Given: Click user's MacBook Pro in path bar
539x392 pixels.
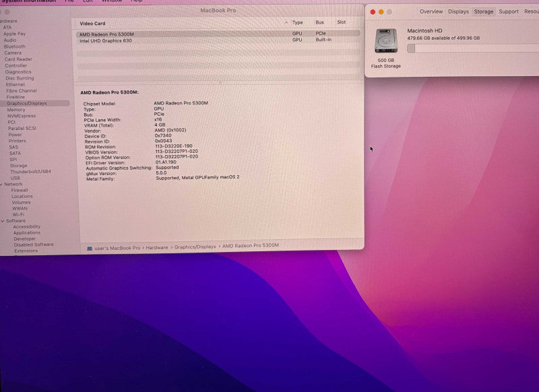Looking at the screenshot, I should [117, 248].
